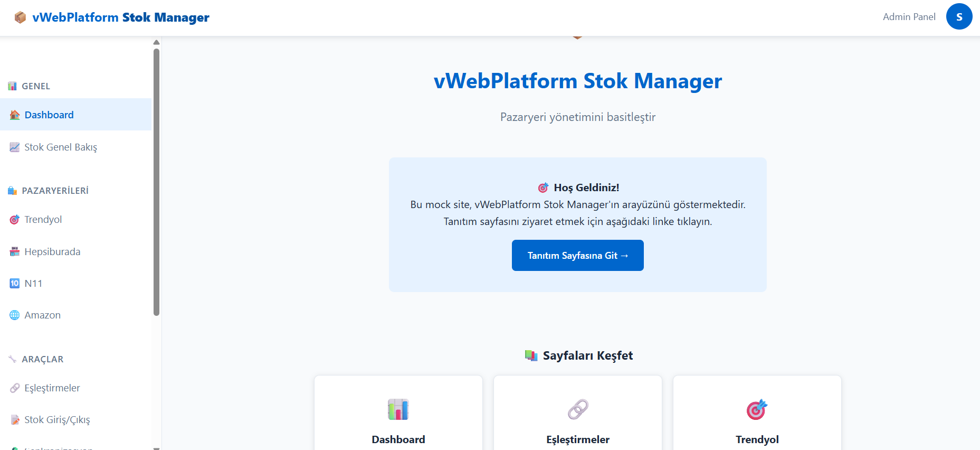This screenshot has height=450, width=980.
Task: Click the ARAÇLAR wrench icon
Action: pos(13,359)
